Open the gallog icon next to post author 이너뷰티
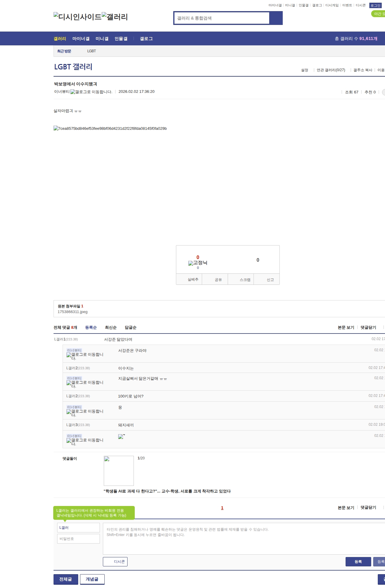This screenshot has height=588, width=385. tap(91, 92)
